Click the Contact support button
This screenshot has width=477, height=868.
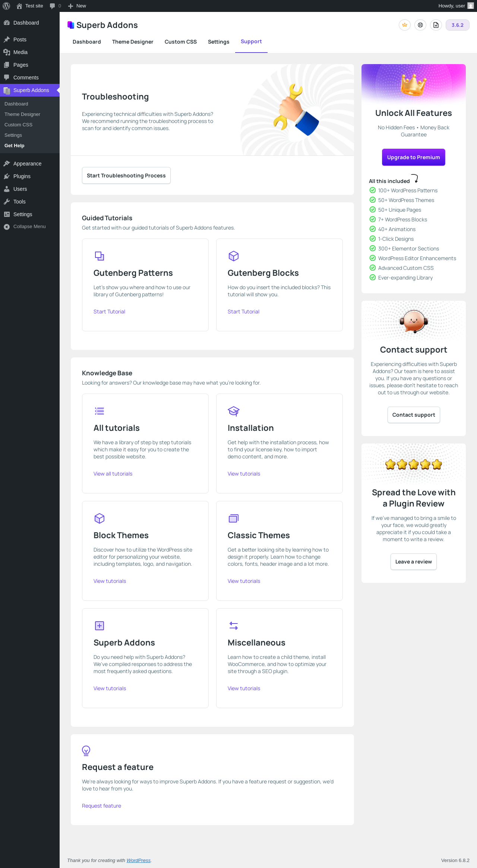pos(414,415)
